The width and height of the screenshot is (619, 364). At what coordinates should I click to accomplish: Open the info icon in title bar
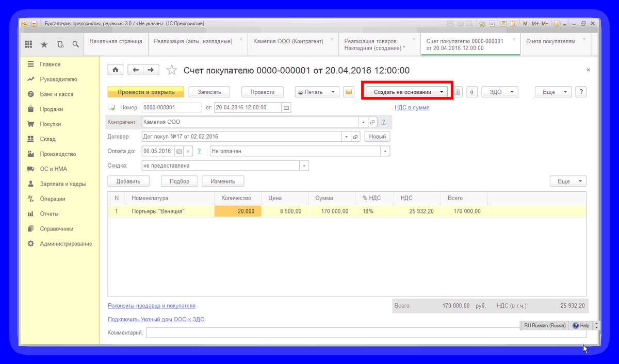(x=557, y=24)
